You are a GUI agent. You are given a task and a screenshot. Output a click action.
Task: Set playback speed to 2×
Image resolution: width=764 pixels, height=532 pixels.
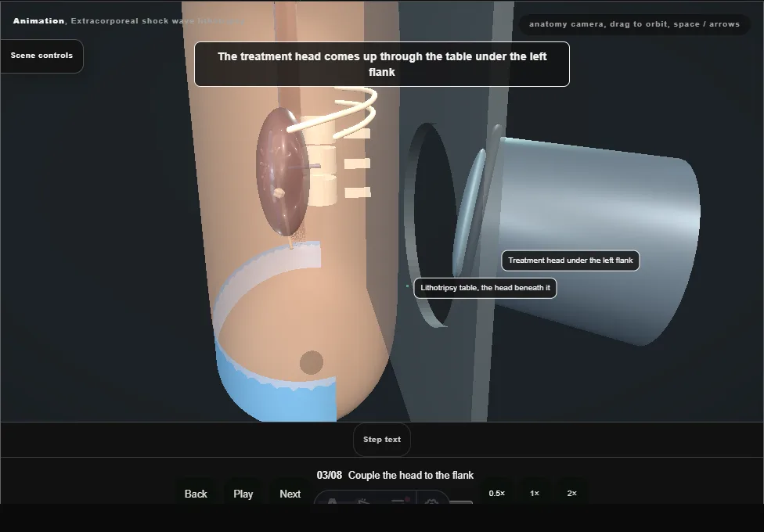[572, 493]
